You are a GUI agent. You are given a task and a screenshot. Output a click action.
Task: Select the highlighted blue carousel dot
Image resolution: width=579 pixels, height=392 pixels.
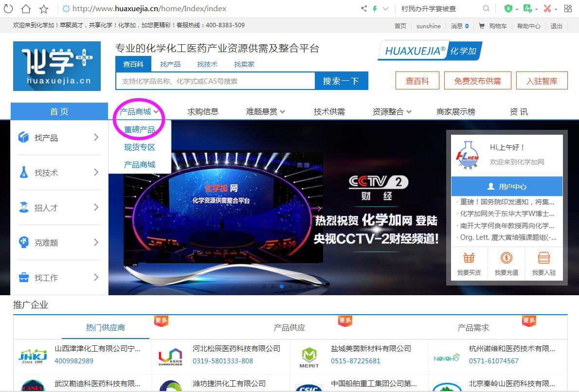point(281,286)
